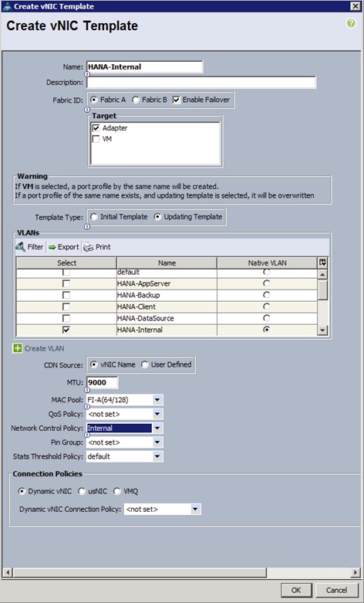This screenshot has height=603, width=364.
Task: Open the Pin Group dropdown
Action: point(157,442)
